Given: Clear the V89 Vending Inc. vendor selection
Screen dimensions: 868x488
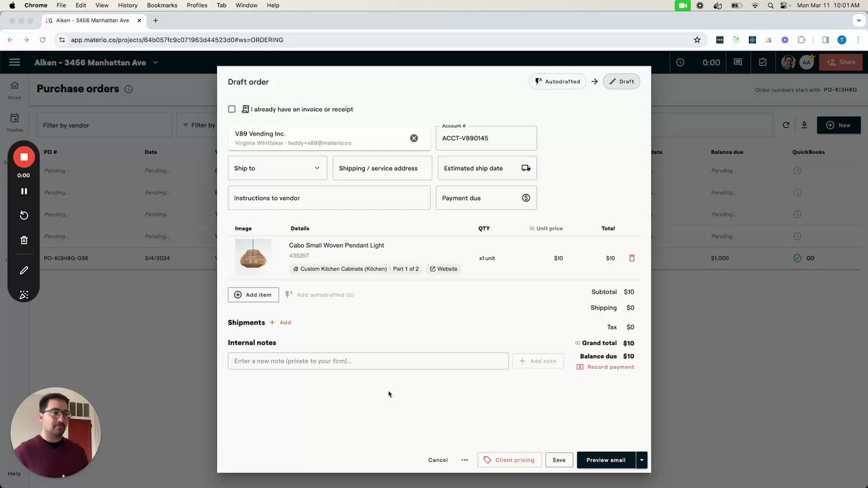Looking at the screenshot, I should coord(414,138).
